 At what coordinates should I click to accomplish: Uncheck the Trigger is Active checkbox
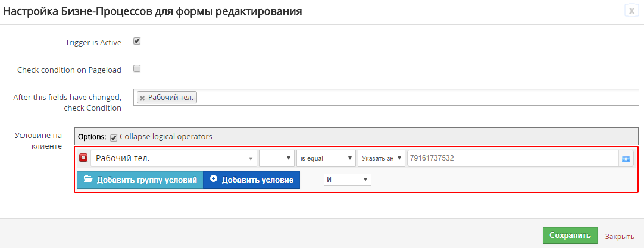137,42
